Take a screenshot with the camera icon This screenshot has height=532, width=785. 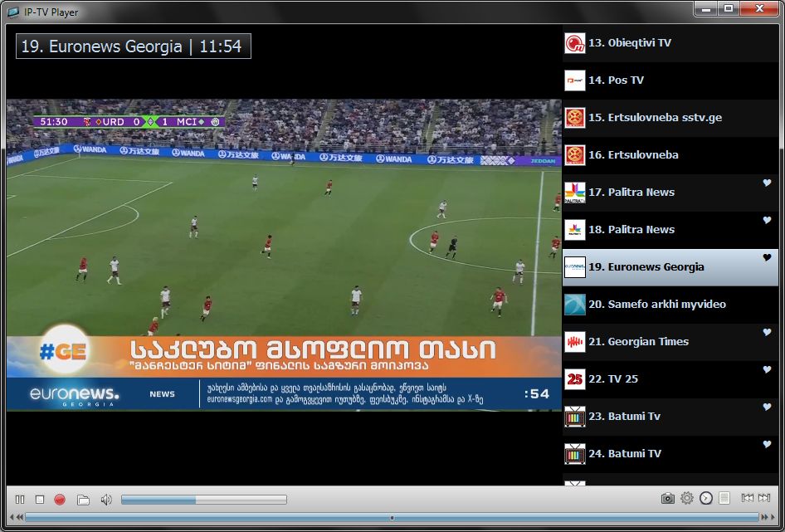tap(667, 498)
